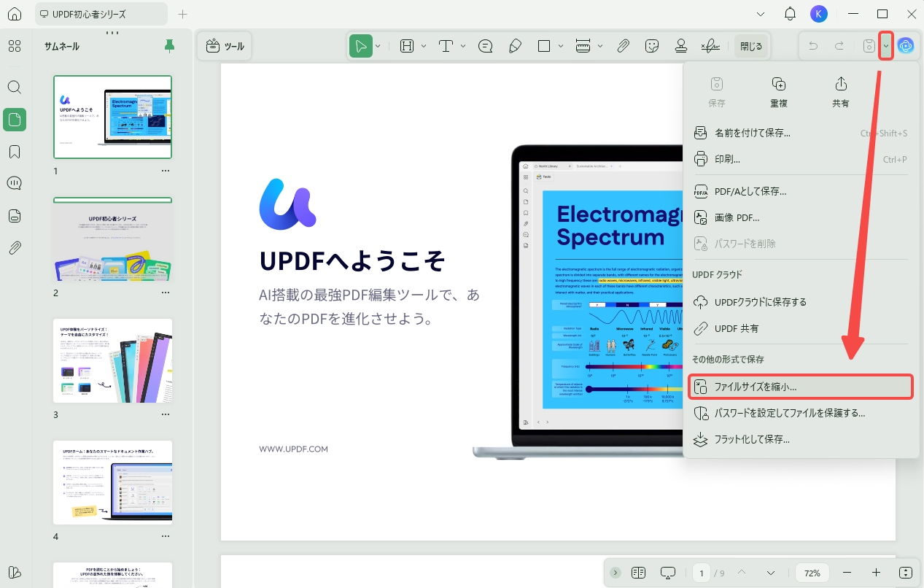Open the user account avatar K
The image size is (924, 588).
click(x=819, y=14)
